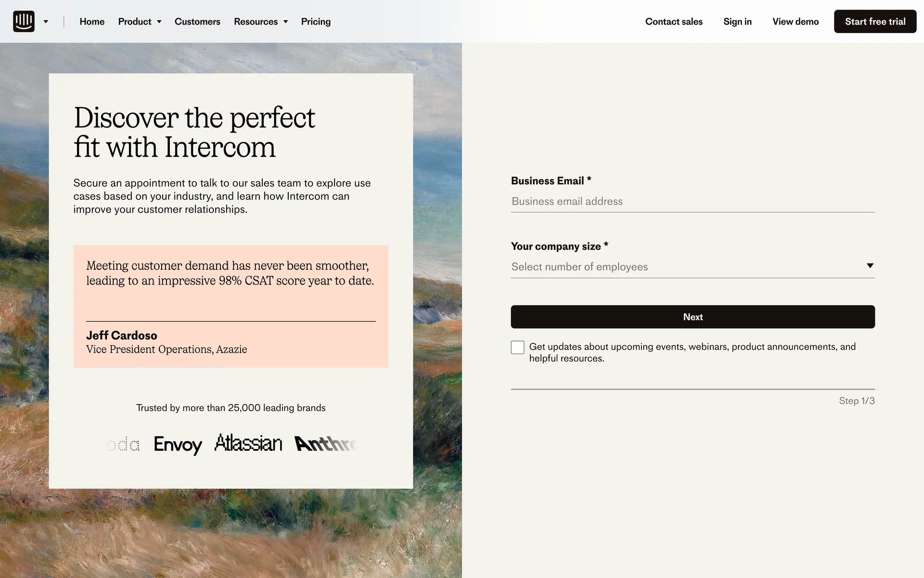Click the Atlassian brand logo
Viewport: 924px width, 578px height.
tap(248, 443)
